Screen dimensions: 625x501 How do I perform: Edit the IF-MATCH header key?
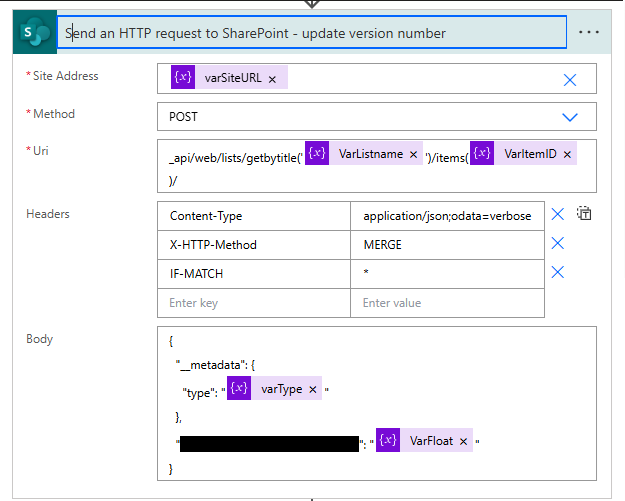[254, 273]
